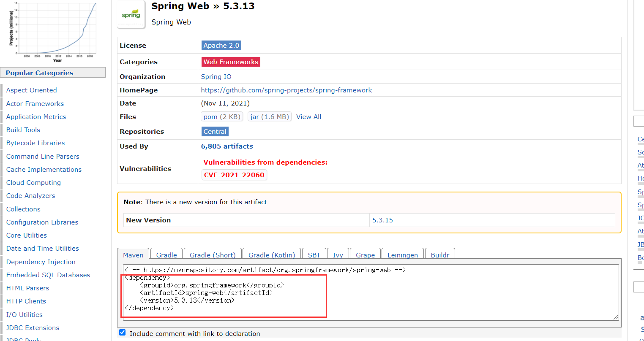This screenshot has width=644, height=341.
Task: Open the Gradle (Short) tab
Action: click(x=213, y=254)
